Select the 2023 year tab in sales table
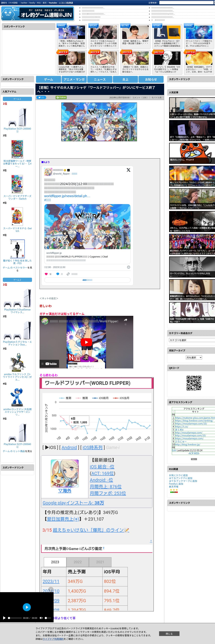215x644 pixels. [55, 562]
